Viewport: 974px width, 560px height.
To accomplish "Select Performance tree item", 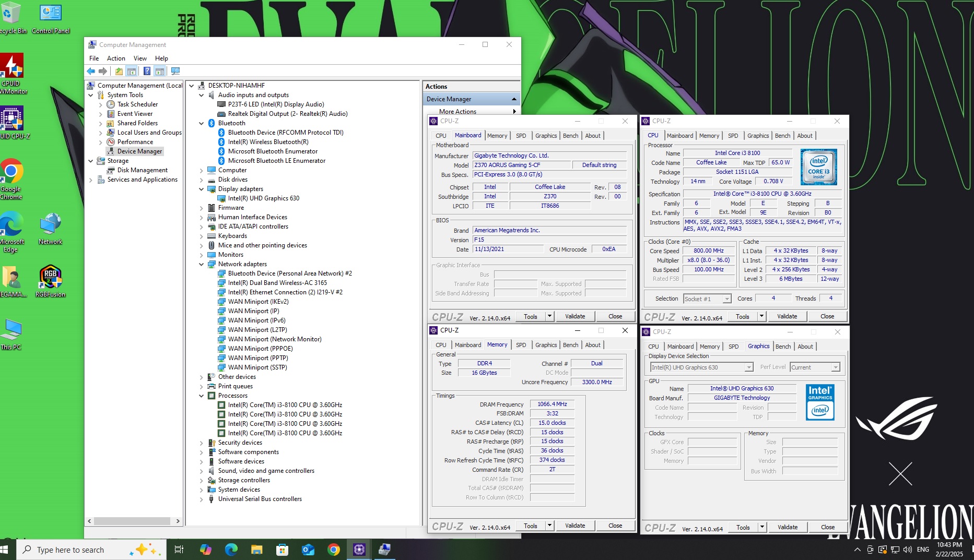I will tap(135, 142).
